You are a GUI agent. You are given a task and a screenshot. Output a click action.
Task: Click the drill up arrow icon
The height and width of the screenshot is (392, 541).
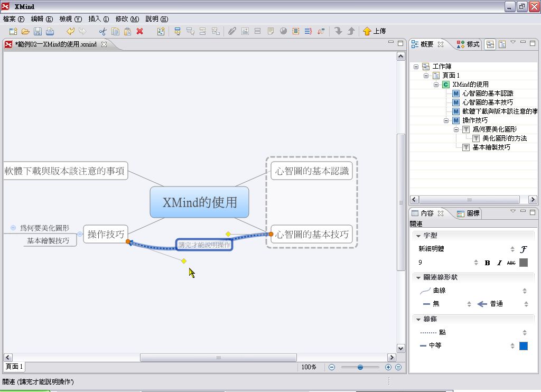click(351, 31)
